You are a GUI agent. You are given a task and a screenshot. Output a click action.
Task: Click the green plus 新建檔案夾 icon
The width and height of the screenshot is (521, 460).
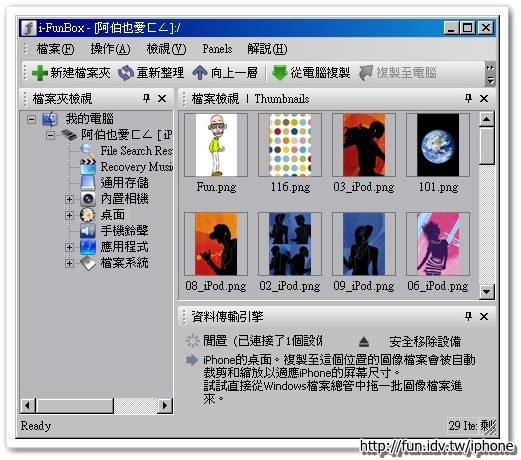pos(40,73)
